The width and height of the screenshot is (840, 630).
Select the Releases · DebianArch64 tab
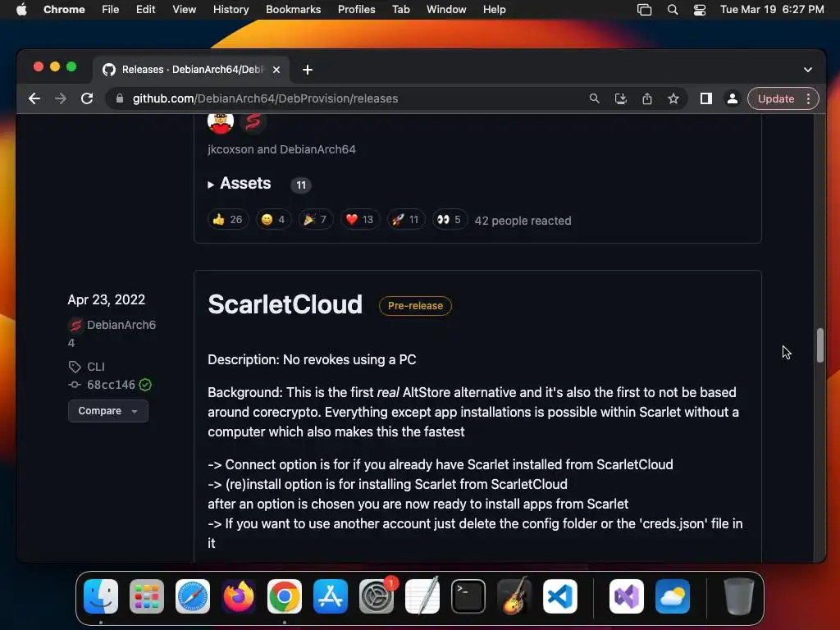tap(192, 70)
